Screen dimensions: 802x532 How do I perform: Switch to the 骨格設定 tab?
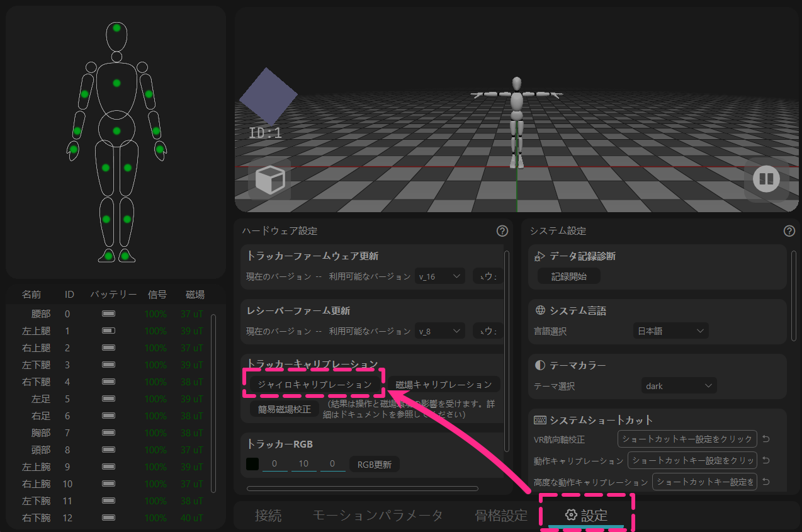coord(501,515)
